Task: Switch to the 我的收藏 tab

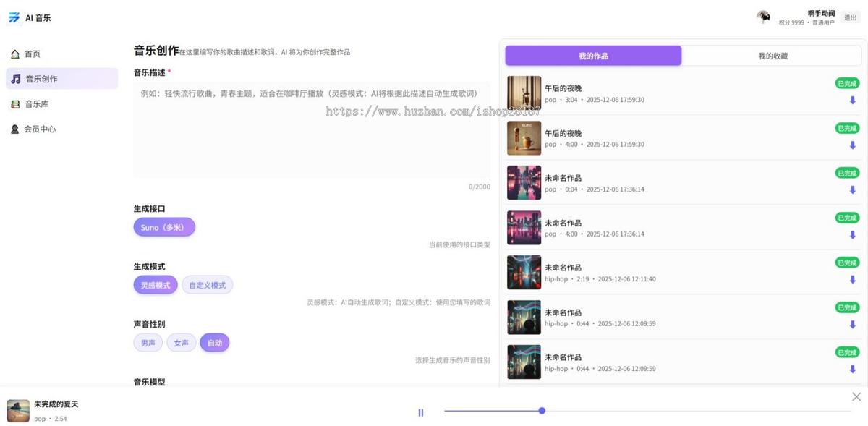Action: (x=771, y=55)
